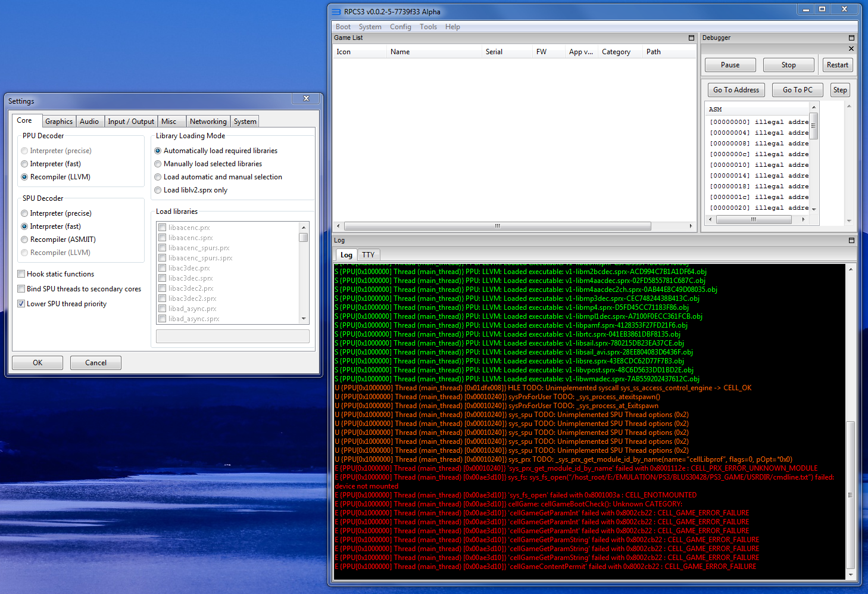This screenshot has width=868, height=594.
Task: Switch to the TTY log tab
Action: [x=368, y=255]
